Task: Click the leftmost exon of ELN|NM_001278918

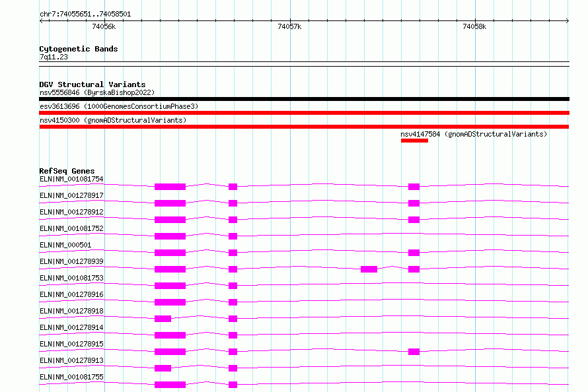Action: tap(163, 319)
